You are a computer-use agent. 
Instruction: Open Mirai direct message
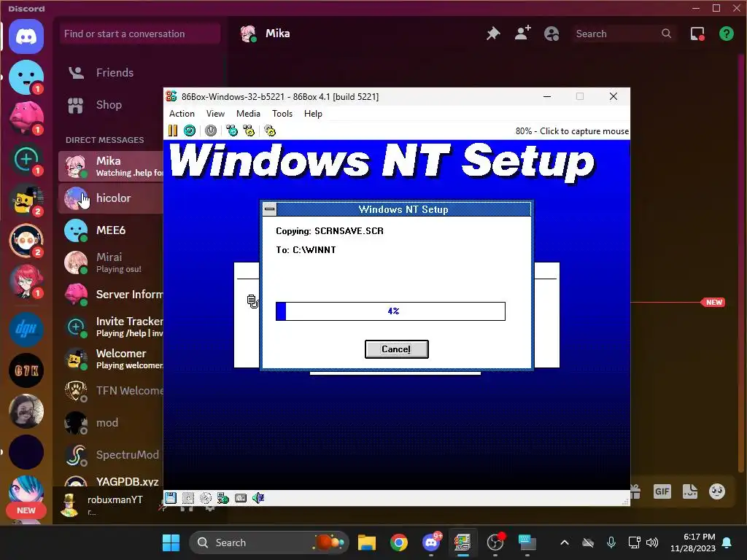pos(111,262)
